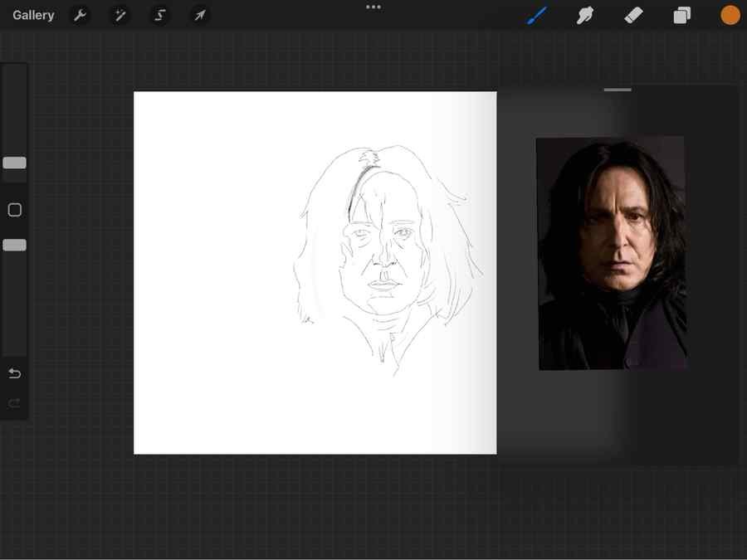Select the Eraser tool
Screen dimensions: 747x560
(633, 15)
